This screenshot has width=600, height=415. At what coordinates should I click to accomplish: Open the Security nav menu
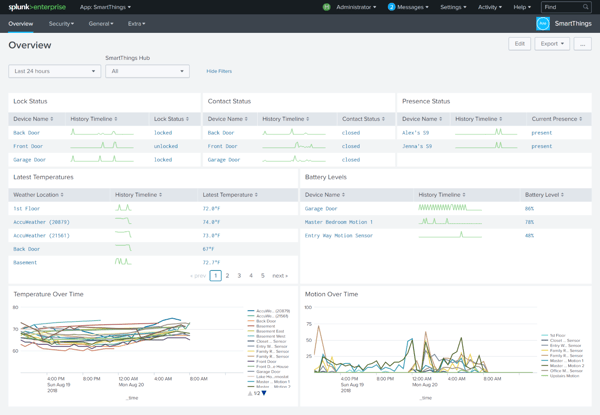point(61,24)
